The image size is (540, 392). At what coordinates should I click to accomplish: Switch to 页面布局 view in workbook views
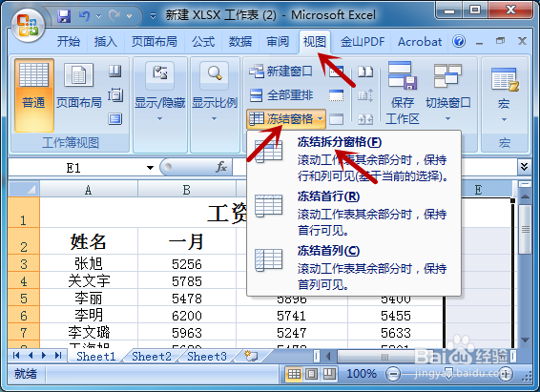[x=79, y=86]
